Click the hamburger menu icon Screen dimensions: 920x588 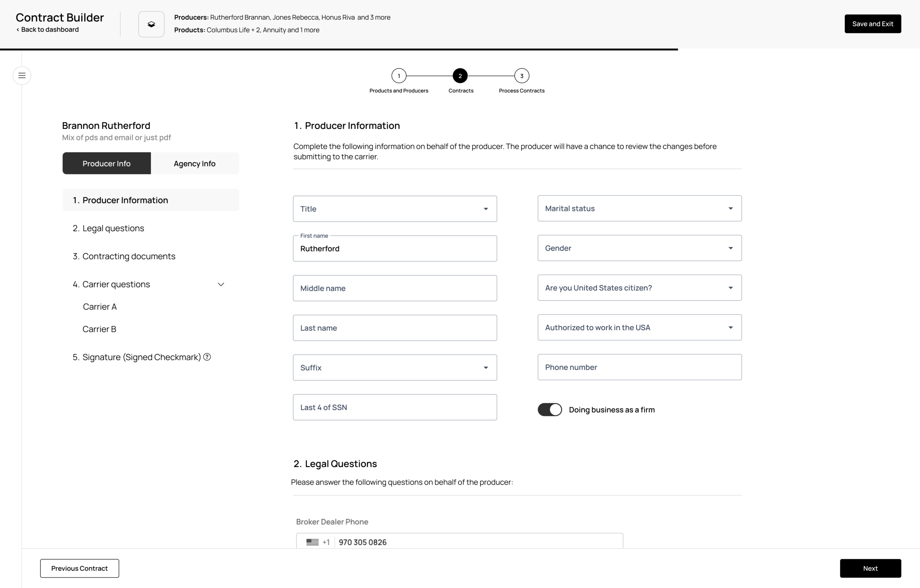(x=22, y=75)
